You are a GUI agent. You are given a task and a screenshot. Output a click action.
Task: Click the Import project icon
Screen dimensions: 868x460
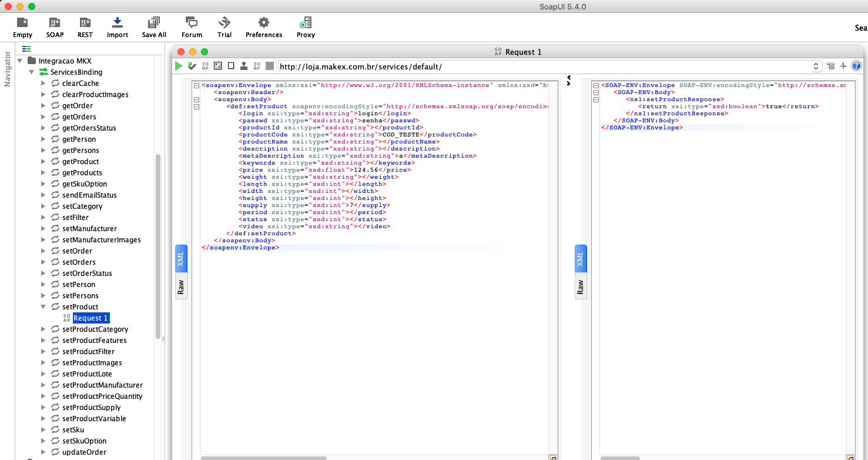[x=118, y=28]
